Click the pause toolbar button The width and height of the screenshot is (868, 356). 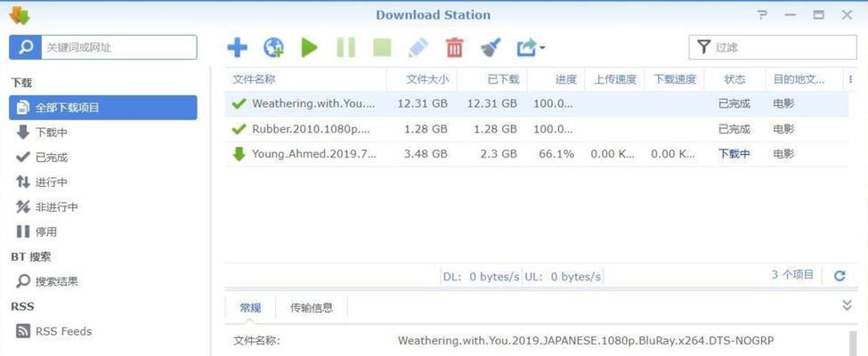346,47
